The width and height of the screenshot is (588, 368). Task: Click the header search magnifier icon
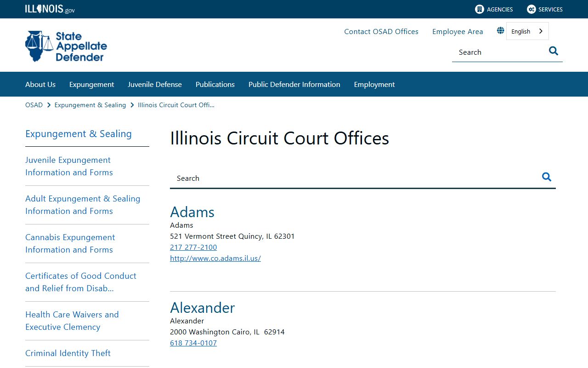[x=554, y=51]
